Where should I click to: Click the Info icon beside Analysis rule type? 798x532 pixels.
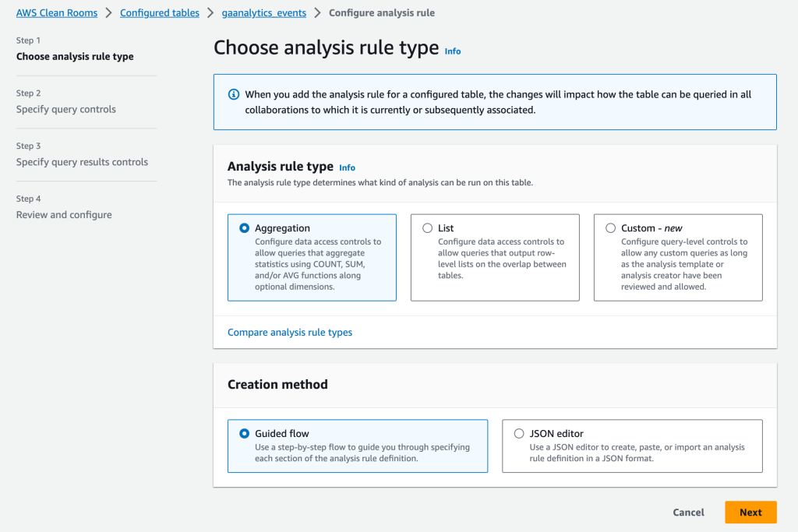[x=347, y=167]
